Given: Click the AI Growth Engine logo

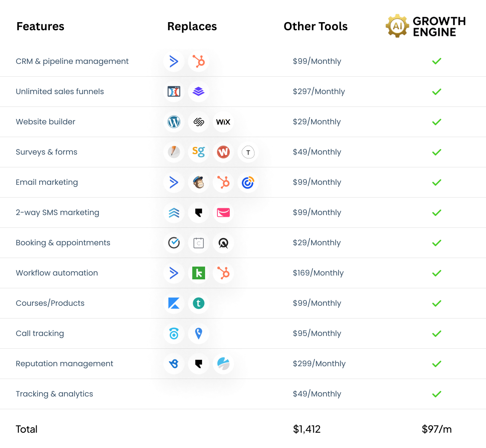Looking at the screenshot, I should (x=425, y=26).
